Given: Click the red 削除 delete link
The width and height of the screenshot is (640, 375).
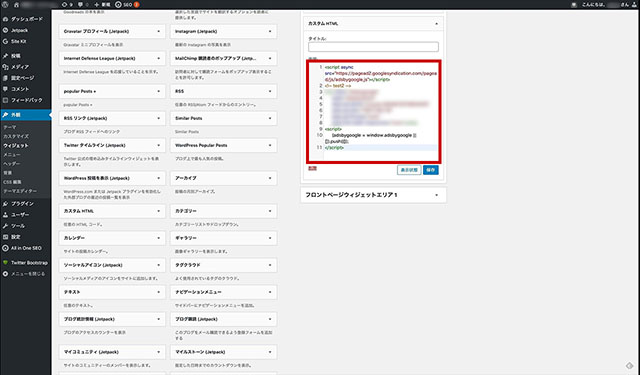Looking at the screenshot, I should coord(312,168).
